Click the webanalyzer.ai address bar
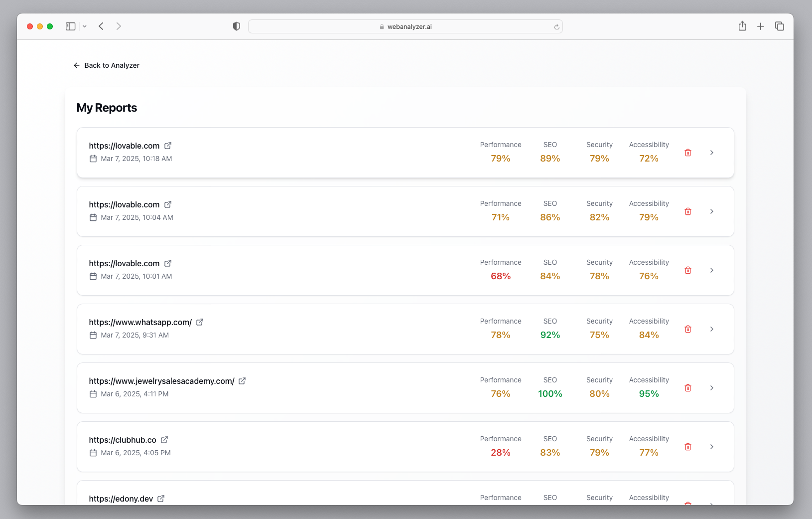The height and width of the screenshot is (519, 812). [x=406, y=26]
